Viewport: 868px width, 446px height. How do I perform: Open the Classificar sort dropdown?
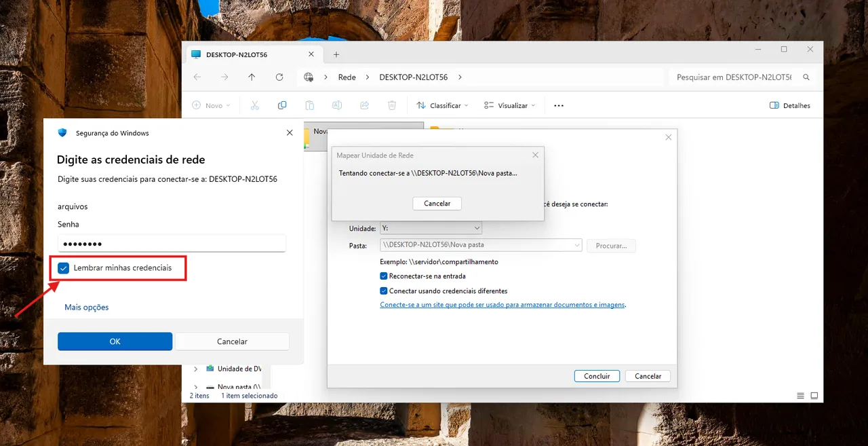click(x=442, y=105)
